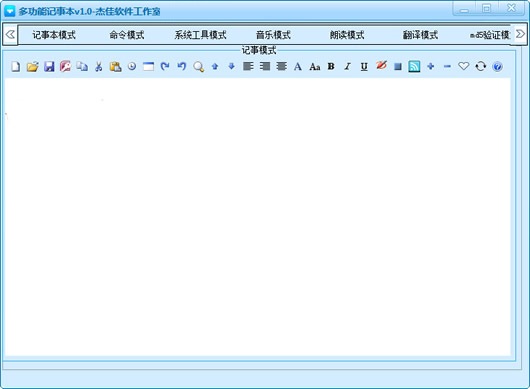Viewport: 530px width, 389px height.
Task: Switch to 朗读模式 tab
Action: [347, 35]
